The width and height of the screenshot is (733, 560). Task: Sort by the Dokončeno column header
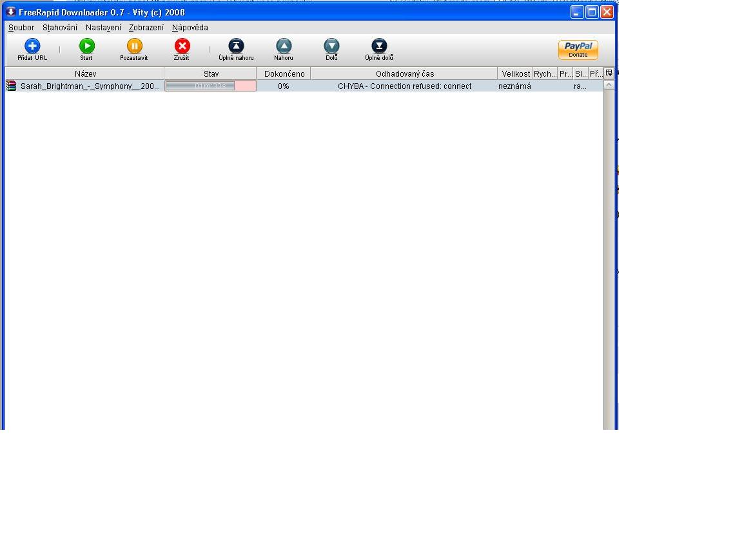tap(284, 73)
